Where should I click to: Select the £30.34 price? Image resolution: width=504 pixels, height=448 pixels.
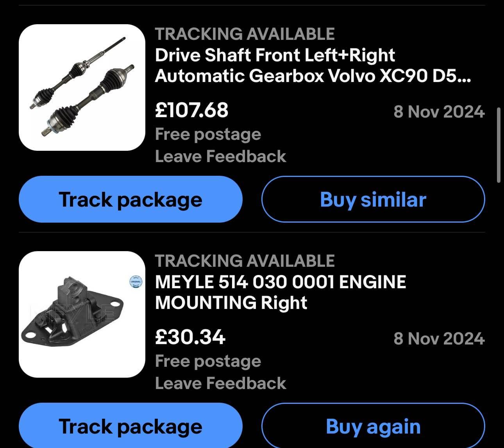pos(190,337)
